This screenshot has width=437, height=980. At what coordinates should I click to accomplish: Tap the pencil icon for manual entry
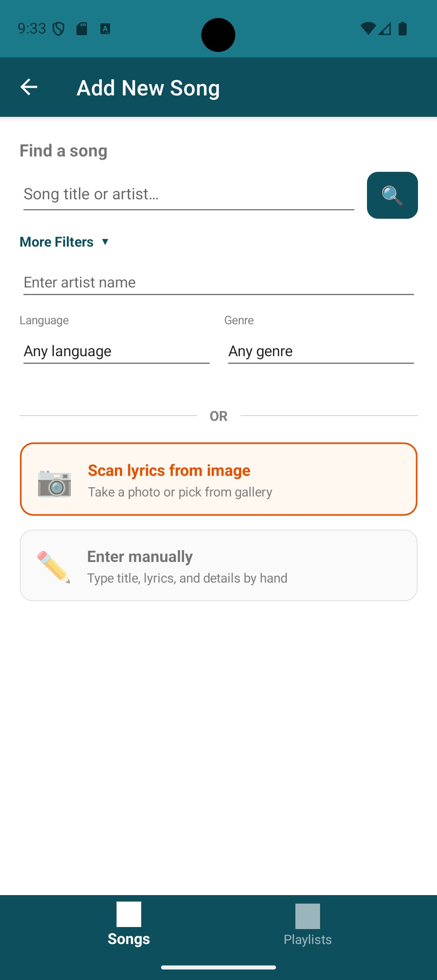(x=54, y=566)
